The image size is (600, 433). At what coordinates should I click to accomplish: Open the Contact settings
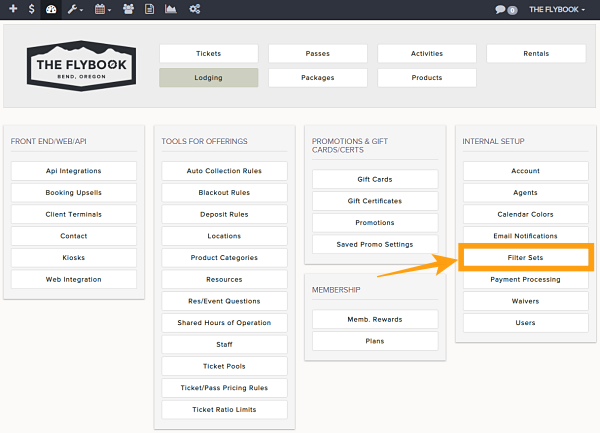[74, 236]
